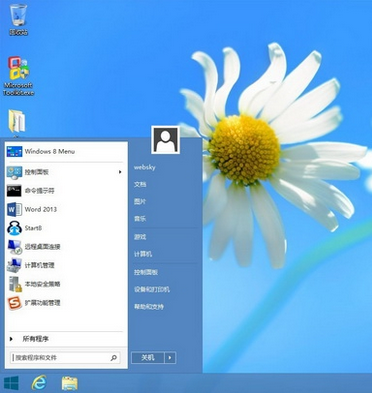The width and height of the screenshot is (372, 393).
Task: Click the user account picture
Action: point(165,140)
